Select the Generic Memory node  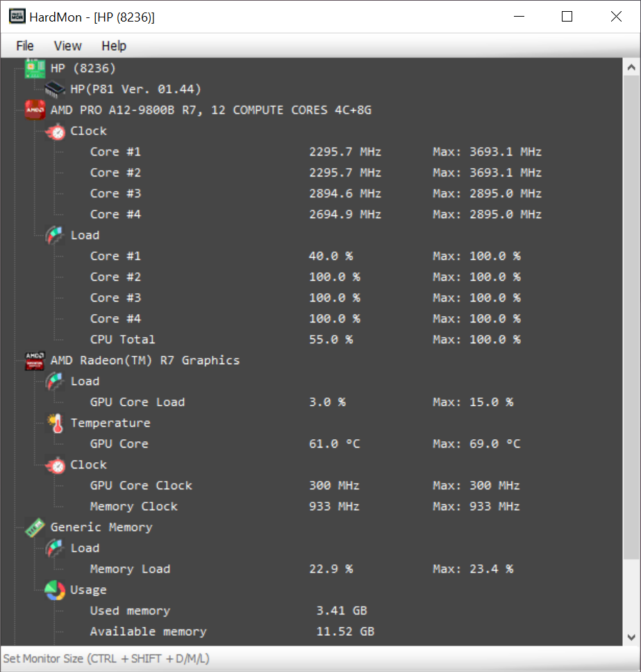click(x=101, y=527)
